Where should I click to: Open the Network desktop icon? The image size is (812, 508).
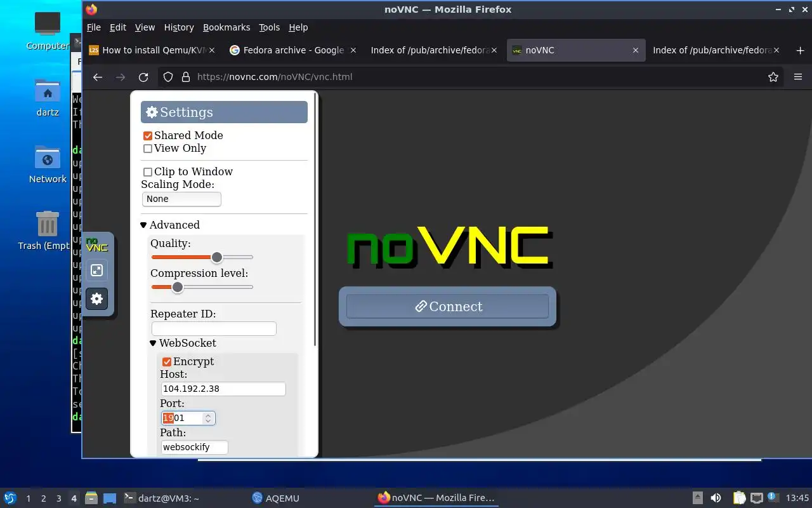pos(48,164)
